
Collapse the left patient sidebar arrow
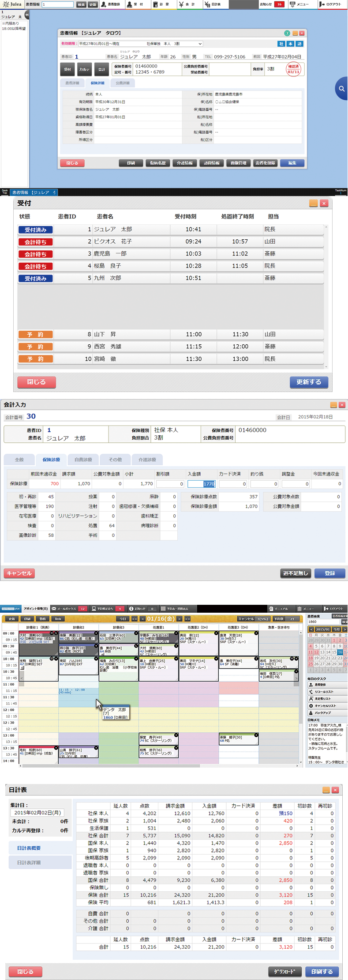tap(27, 15)
